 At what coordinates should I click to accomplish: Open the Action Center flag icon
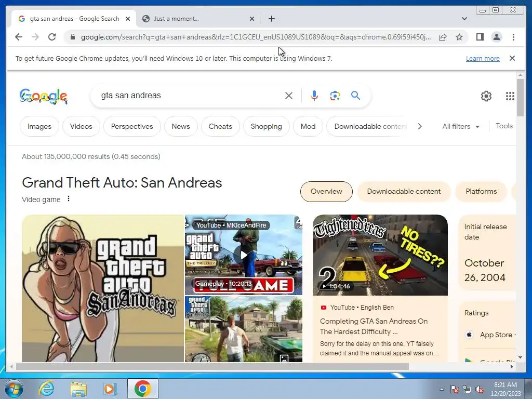[x=455, y=390]
